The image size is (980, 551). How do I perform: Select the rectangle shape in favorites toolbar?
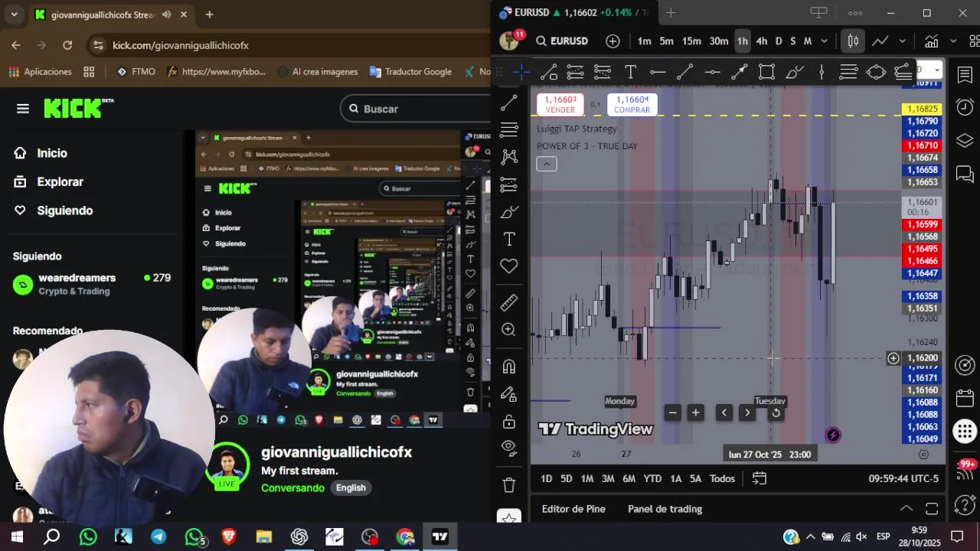coord(766,72)
